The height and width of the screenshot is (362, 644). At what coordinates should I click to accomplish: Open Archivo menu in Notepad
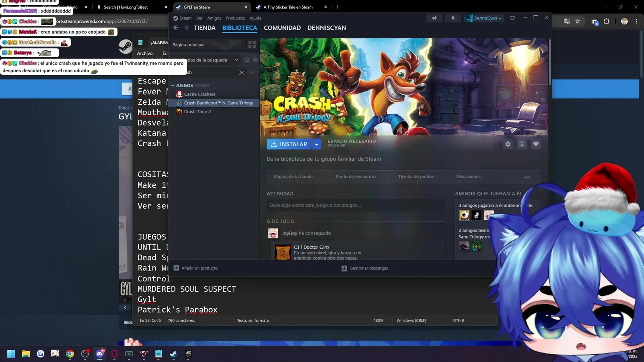click(x=145, y=53)
